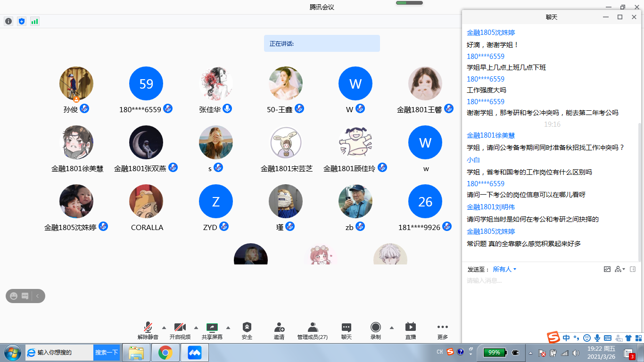This screenshot has width=644, height=362.
Task: Check the green network signal icon
Action: [34, 21]
